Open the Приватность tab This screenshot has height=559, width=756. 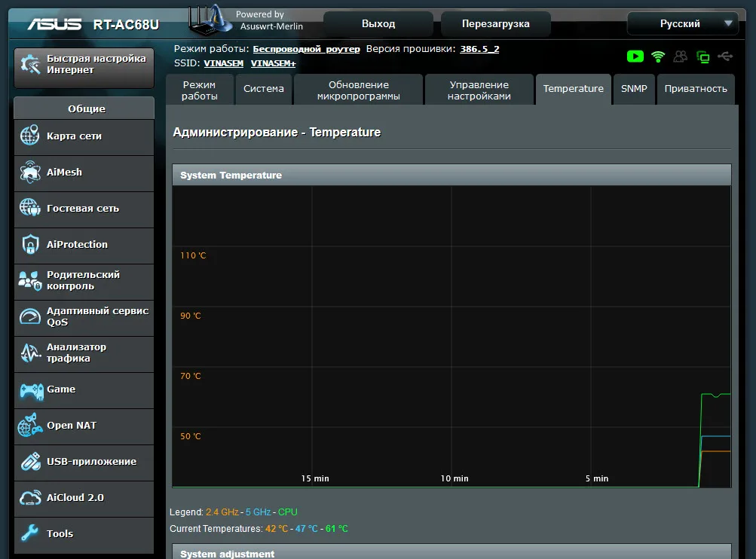695,90
